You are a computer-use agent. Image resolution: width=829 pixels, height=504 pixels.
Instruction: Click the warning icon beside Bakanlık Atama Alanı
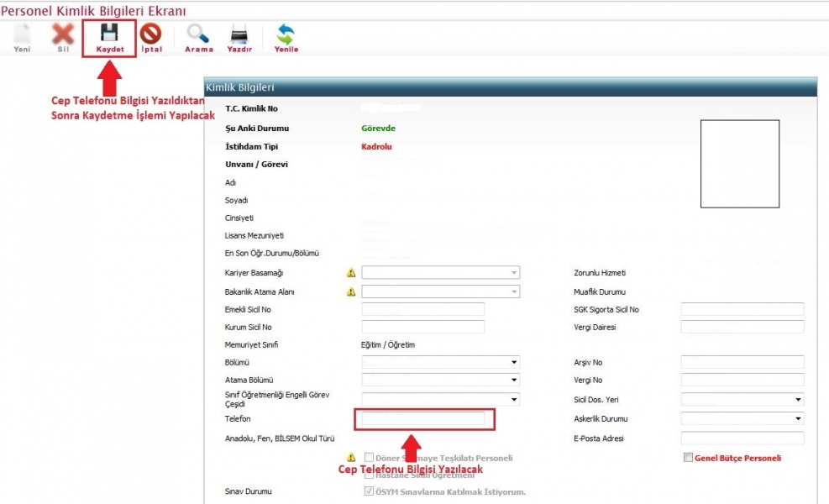pyautogui.click(x=352, y=291)
